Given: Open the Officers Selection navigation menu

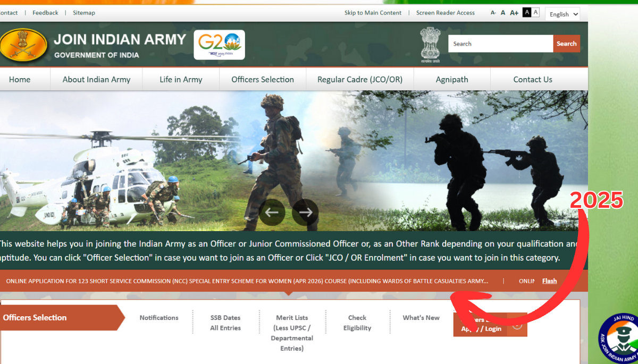Looking at the screenshot, I should [x=263, y=80].
